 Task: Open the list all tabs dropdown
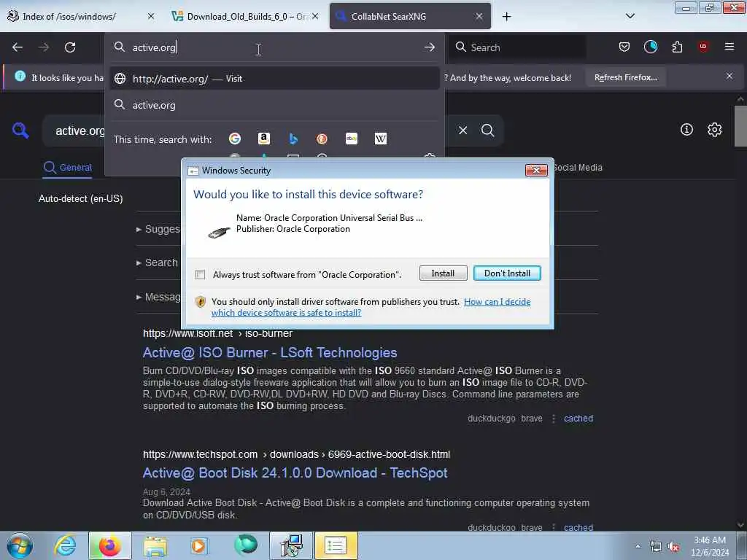[630, 16]
